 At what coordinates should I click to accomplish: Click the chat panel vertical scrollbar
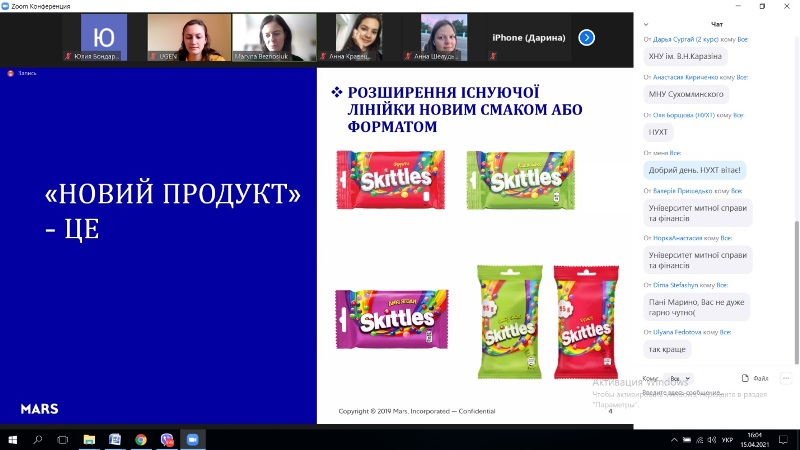796,292
